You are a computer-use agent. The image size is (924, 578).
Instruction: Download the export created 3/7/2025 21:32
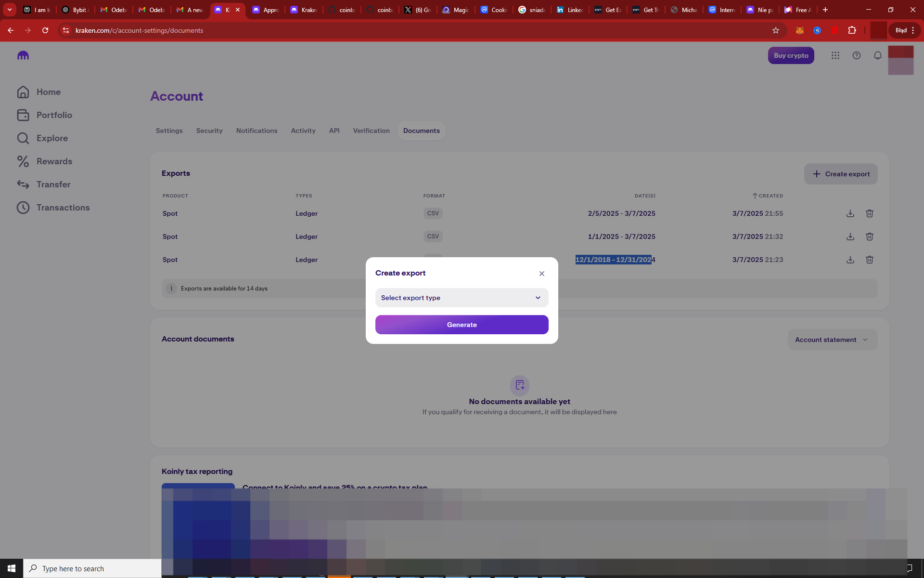[850, 236]
